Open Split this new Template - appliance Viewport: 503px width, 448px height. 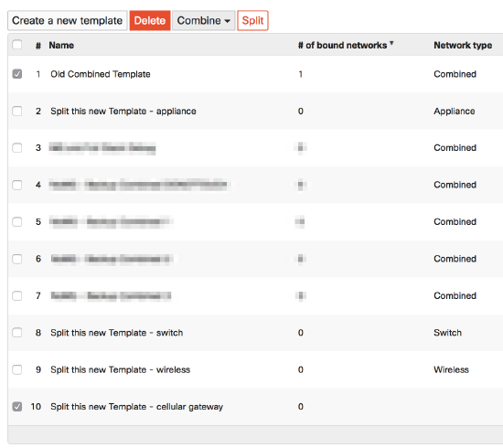(123, 112)
